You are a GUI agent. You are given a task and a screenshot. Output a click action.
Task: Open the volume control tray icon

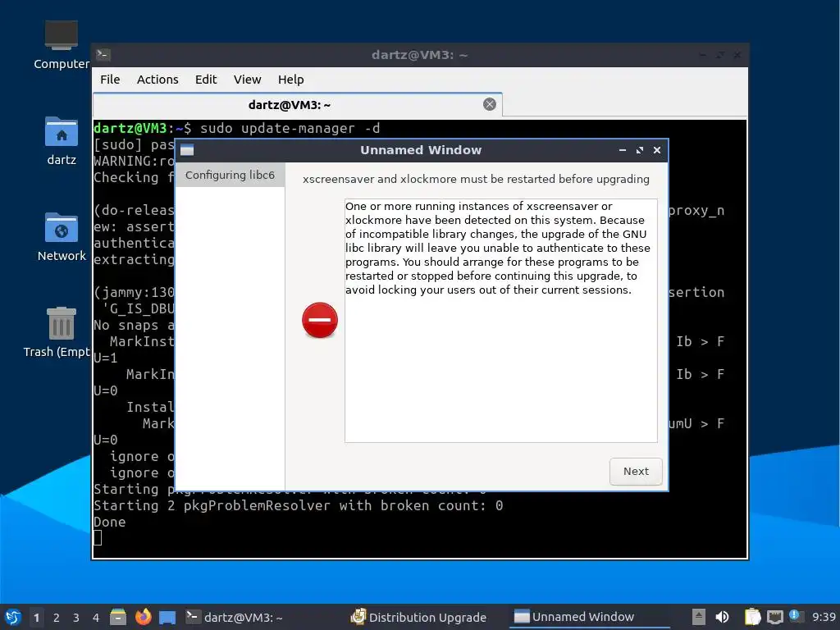click(x=722, y=617)
